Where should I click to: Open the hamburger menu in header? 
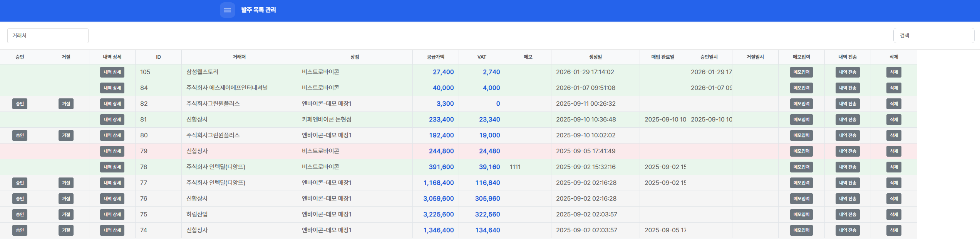[227, 10]
